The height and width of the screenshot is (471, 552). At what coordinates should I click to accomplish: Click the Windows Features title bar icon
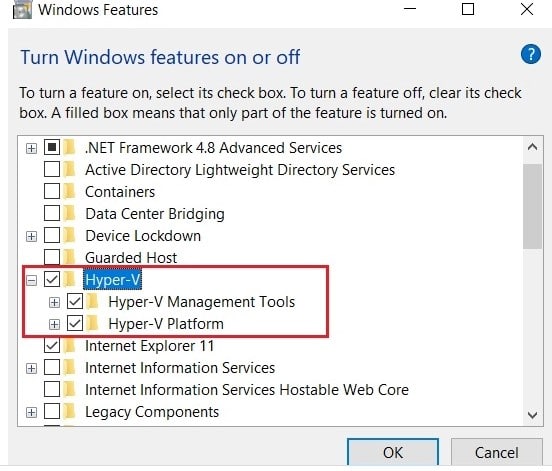click(x=22, y=10)
